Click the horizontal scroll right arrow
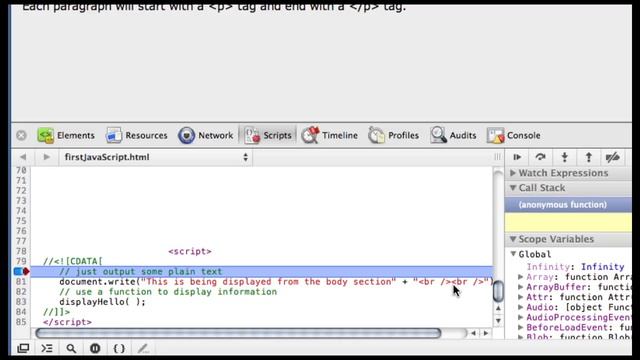The height and width of the screenshot is (360, 640). pyautogui.click(x=486, y=333)
